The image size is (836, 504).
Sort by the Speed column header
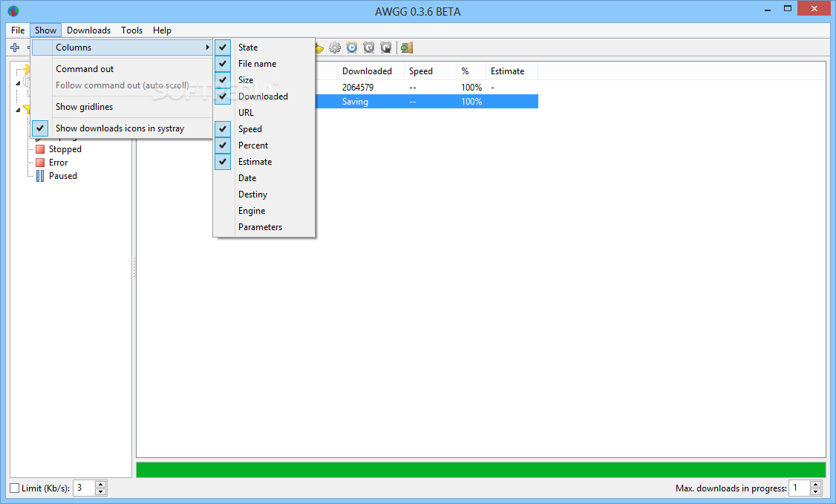click(430, 71)
